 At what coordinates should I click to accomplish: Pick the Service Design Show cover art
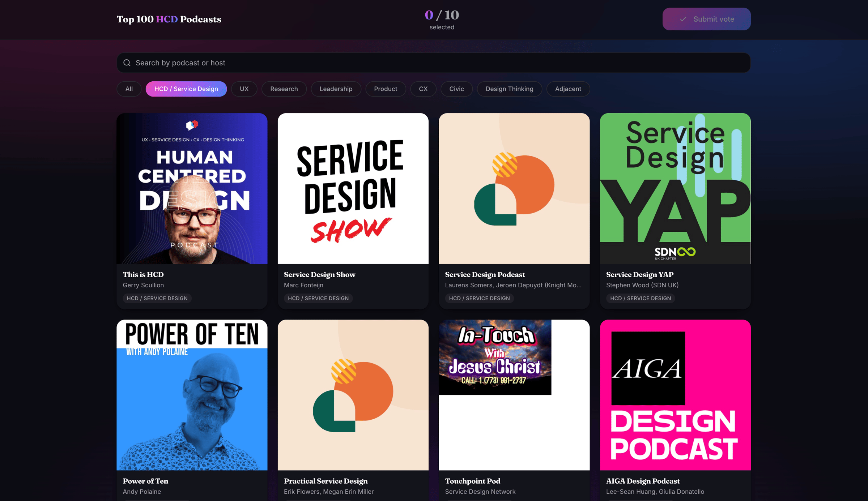(x=353, y=188)
